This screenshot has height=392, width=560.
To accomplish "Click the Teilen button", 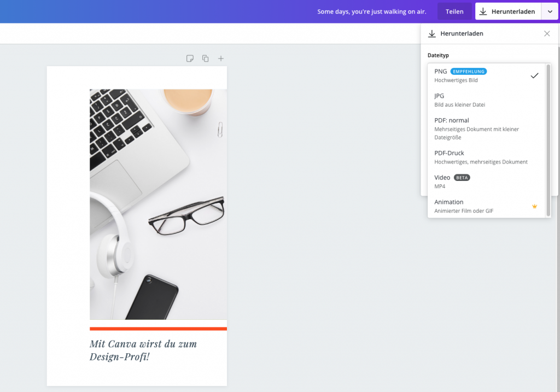I will [454, 11].
